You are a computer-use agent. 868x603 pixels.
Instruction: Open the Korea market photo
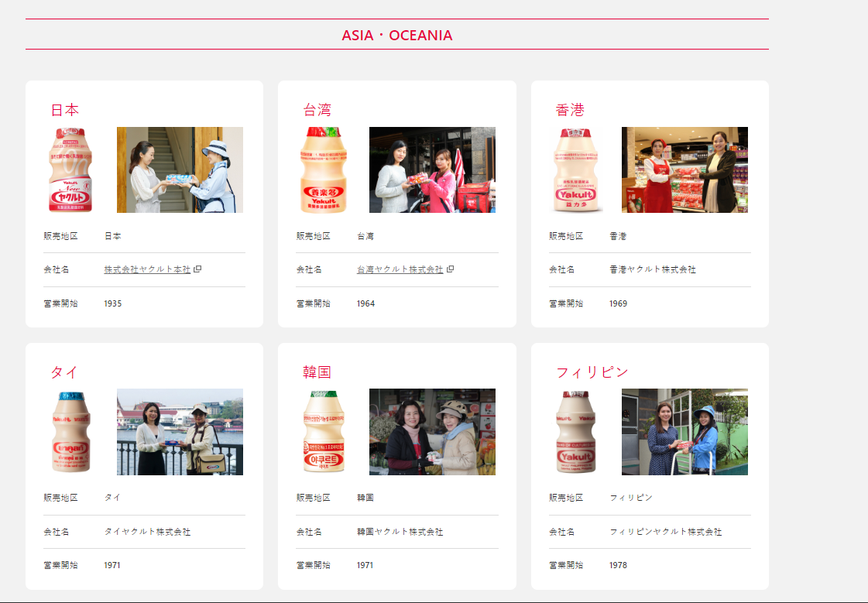432,432
